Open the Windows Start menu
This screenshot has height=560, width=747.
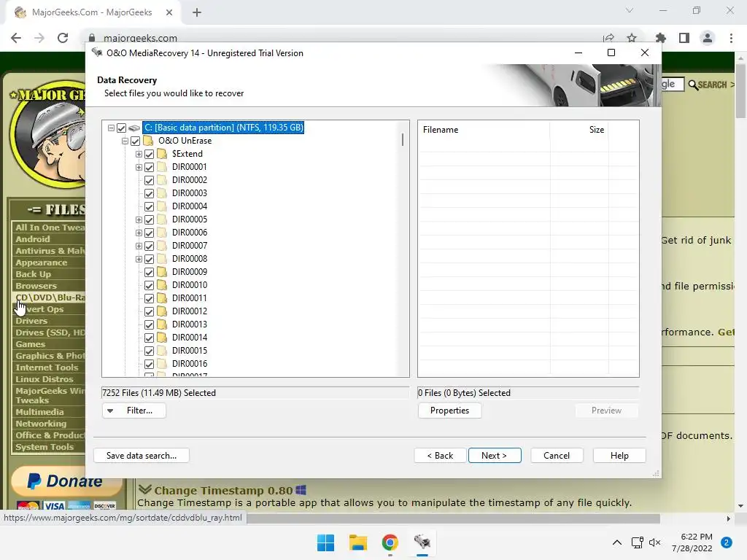[326, 542]
